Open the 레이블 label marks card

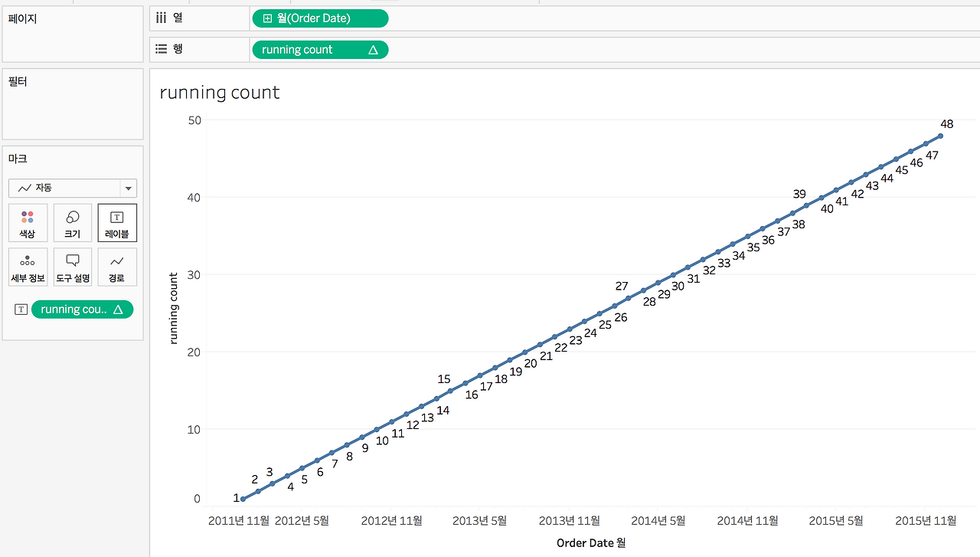[x=117, y=223]
